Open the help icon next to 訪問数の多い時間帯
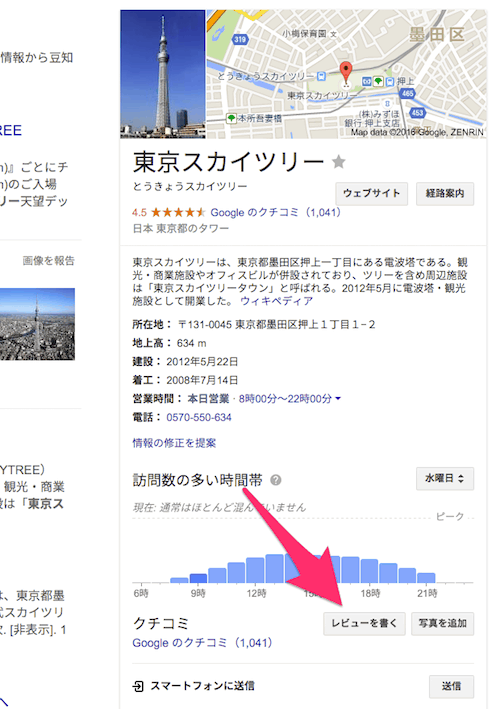The image size is (500, 709). (275, 480)
